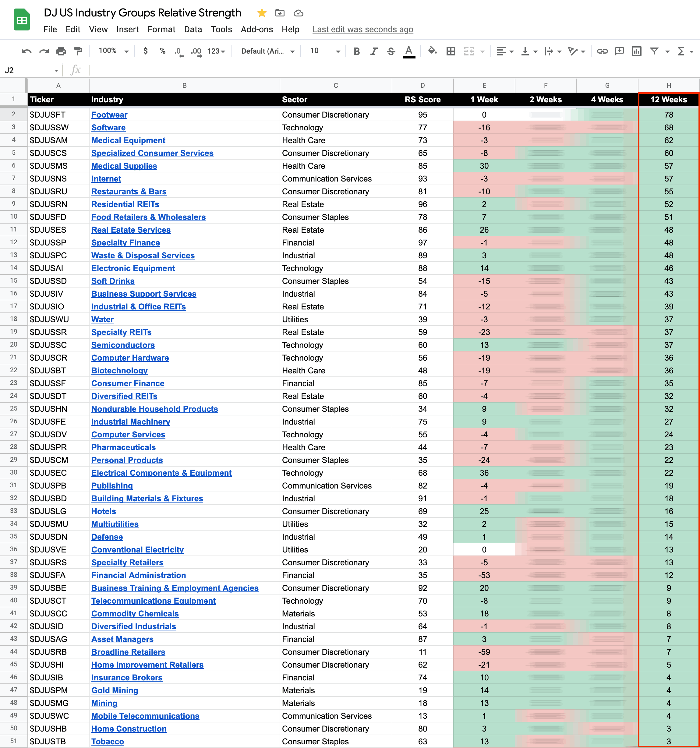Open the Help menu
Image resolution: width=700 pixels, height=748 pixels.
291,29
